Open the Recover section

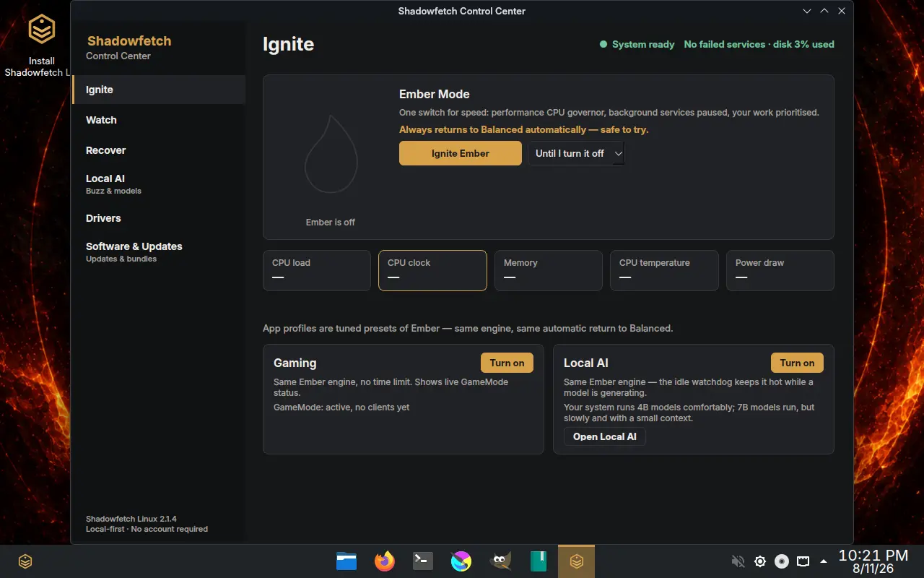coord(159,150)
